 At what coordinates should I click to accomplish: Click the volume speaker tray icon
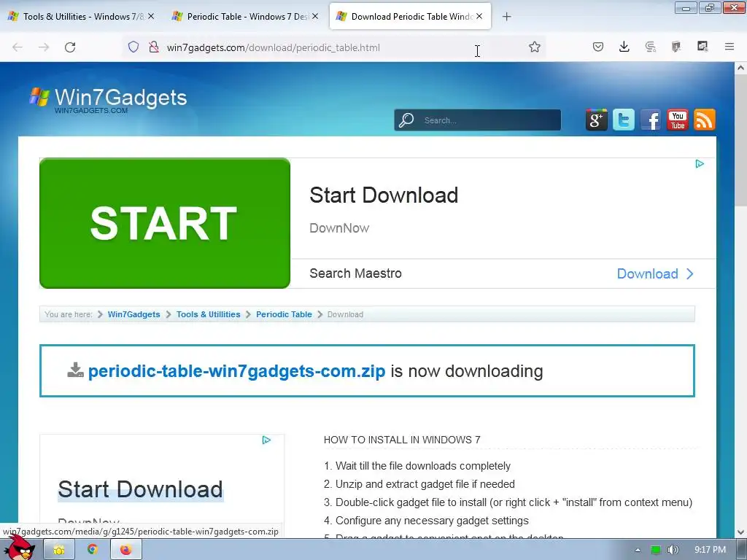(673, 550)
